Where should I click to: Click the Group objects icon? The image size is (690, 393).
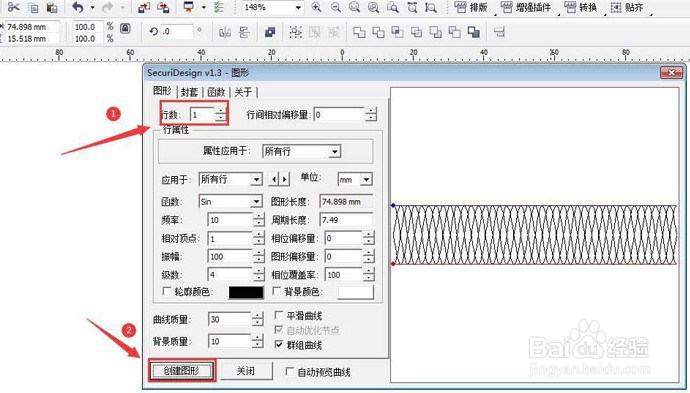coord(296,32)
